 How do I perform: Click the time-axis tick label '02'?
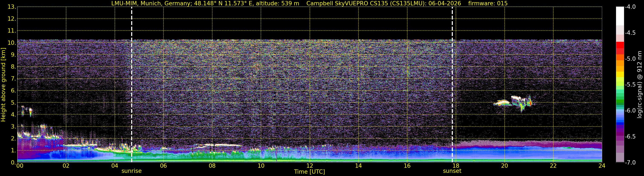point(66,166)
